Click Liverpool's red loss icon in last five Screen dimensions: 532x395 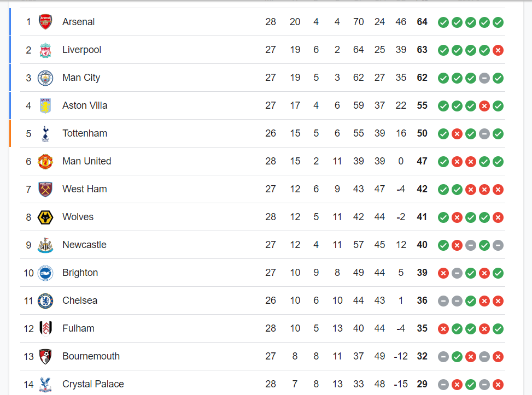point(498,50)
